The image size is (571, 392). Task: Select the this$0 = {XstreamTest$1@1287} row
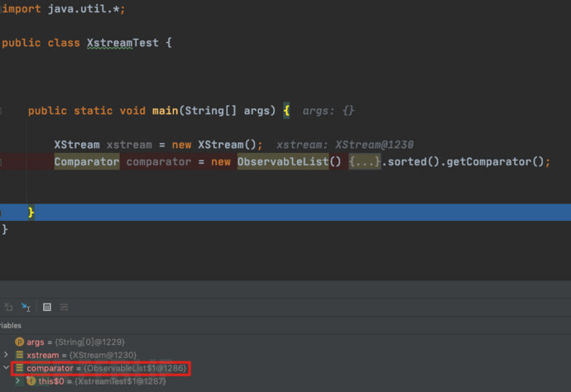[x=285, y=381]
